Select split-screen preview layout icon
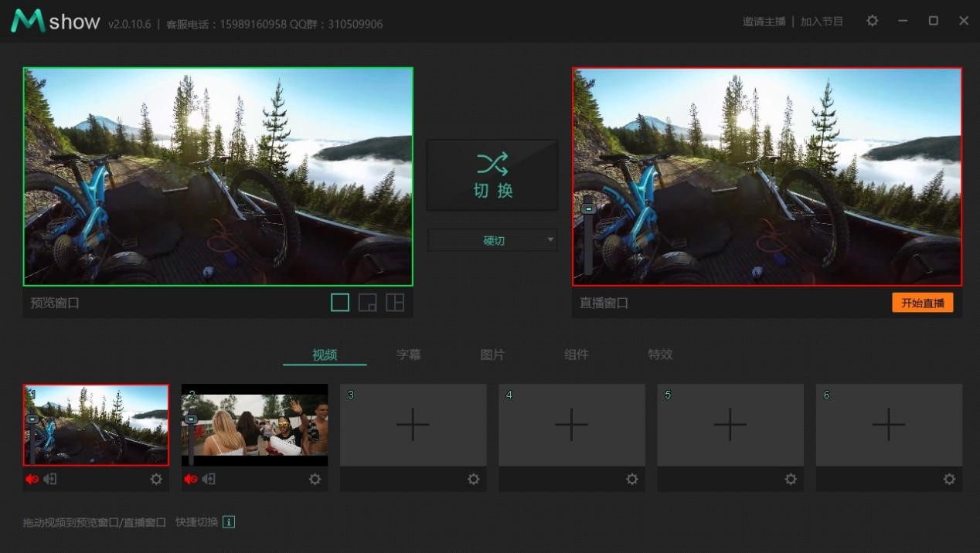This screenshot has width=980, height=553. [x=395, y=303]
